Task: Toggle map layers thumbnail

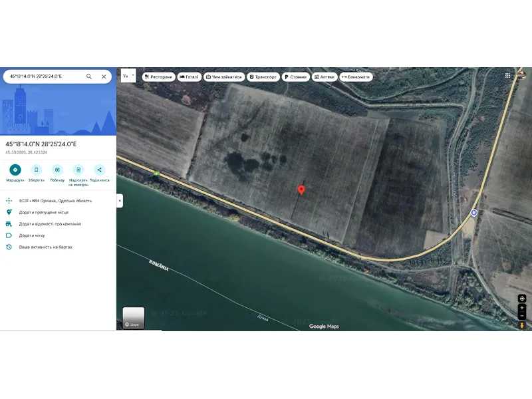Action: [134, 318]
